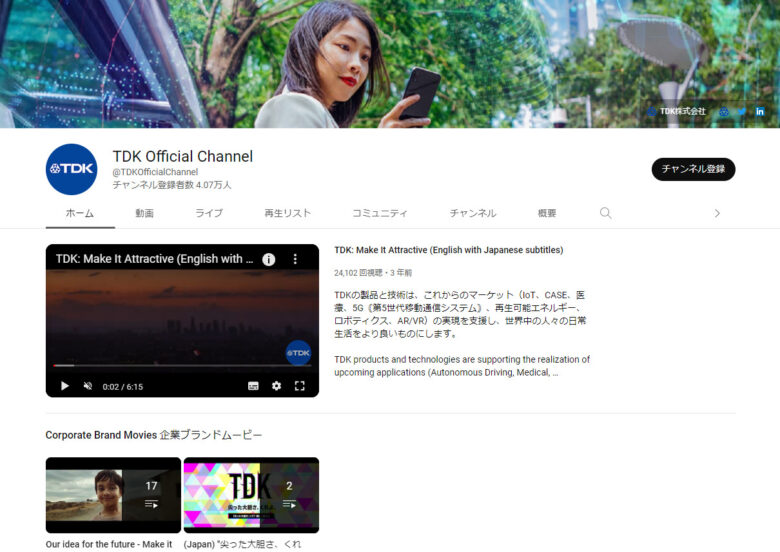Open Corporate Brand Movies section heading
The height and width of the screenshot is (552, 780).
(x=154, y=435)
